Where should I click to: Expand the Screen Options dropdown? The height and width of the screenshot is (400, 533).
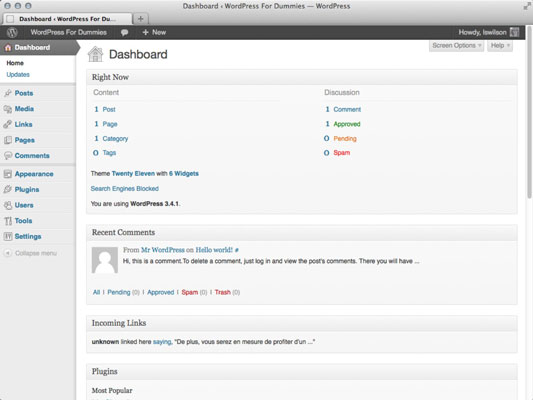456,46
